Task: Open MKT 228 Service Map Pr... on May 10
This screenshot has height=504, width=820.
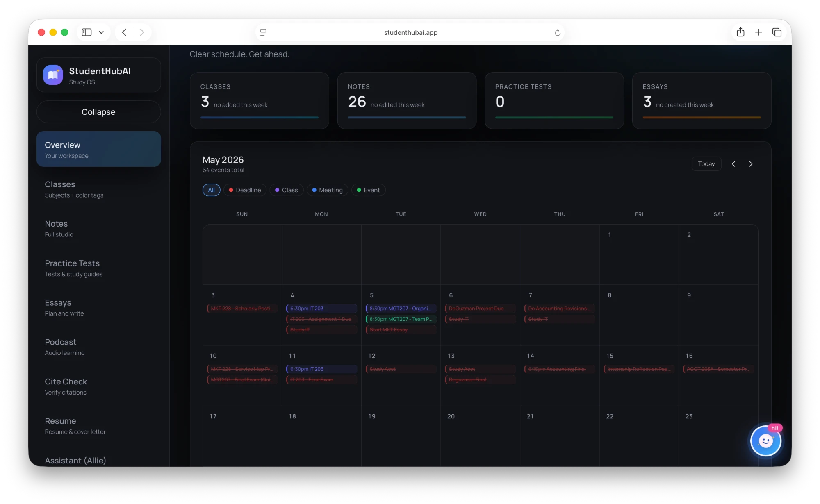Action: [242, 369]
